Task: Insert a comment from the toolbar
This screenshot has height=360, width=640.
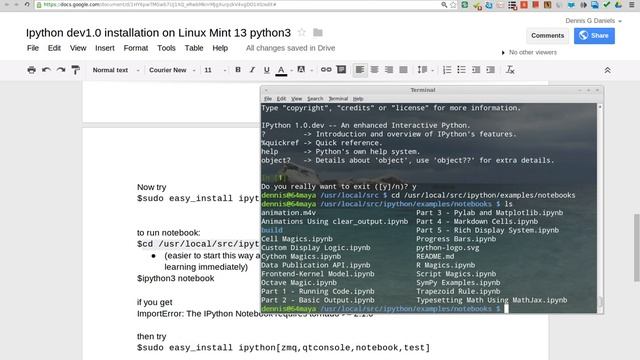Action: [x=341, y=70]
